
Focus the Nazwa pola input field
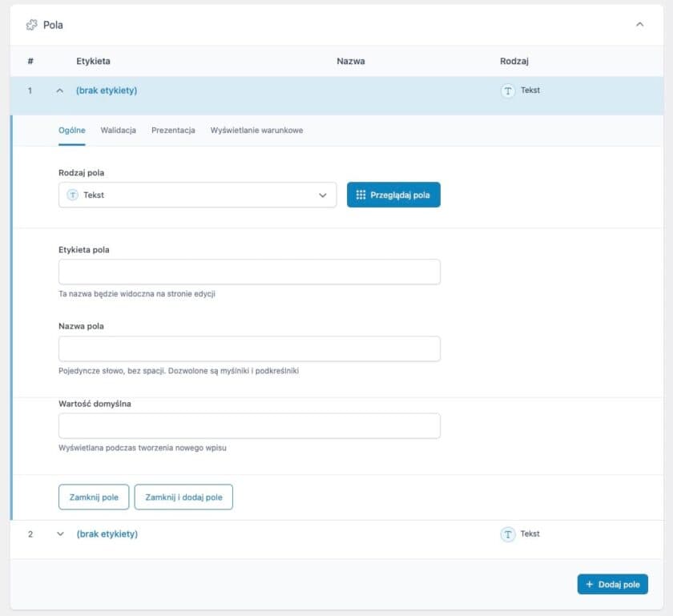point(249,348)
